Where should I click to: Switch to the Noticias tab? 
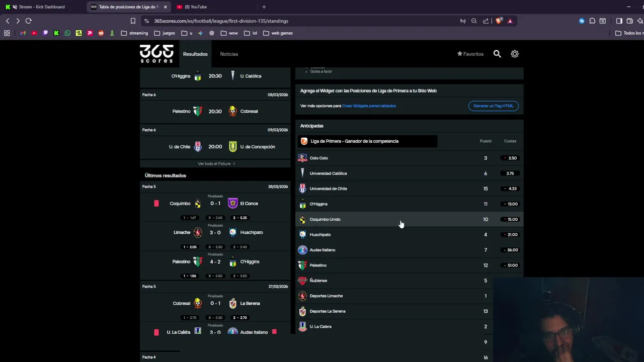(x=229, y=54)
